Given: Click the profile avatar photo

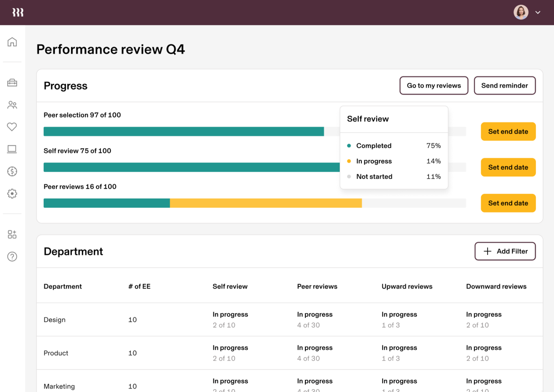Looking at the screenshot, I should pyautogui.click(x=521, y=12).
